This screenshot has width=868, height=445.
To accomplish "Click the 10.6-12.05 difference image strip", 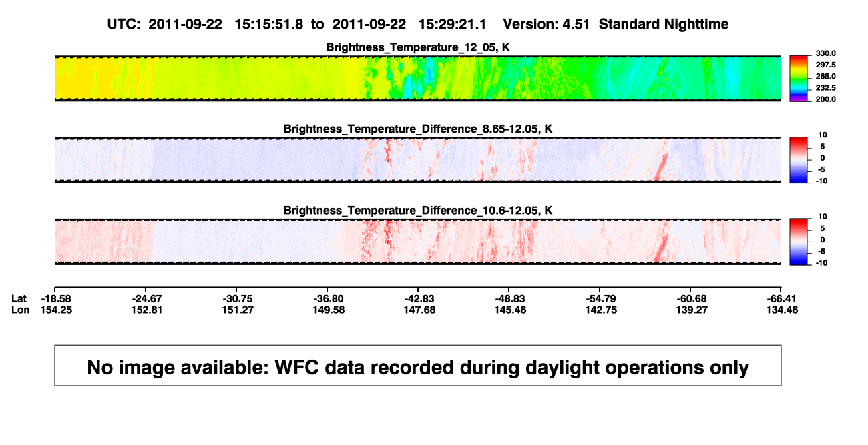I will (418, 242).
